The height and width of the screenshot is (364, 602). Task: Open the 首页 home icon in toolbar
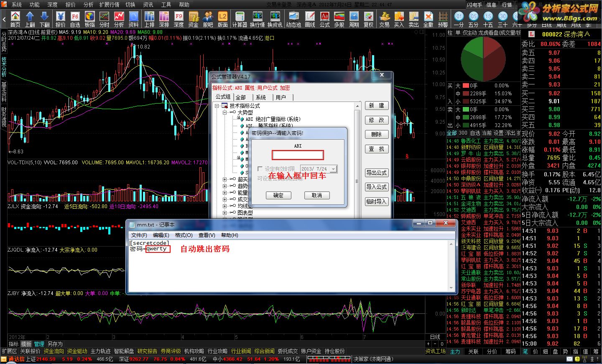pos(15,19)
